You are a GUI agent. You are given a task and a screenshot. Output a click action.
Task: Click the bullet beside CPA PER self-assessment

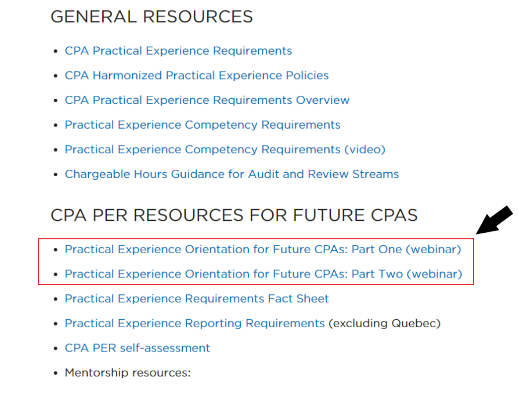coord(56,349)
